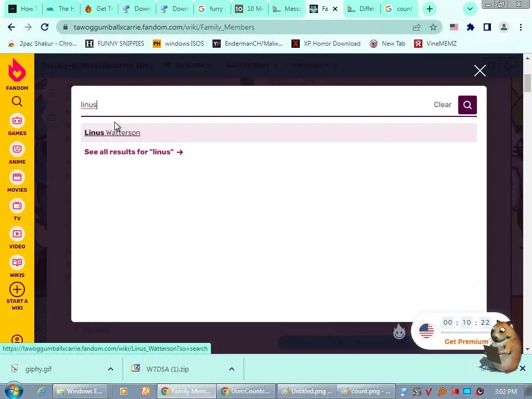The height and width of the screenshot is (399, 532).
Task: Click the flame icon near VPN widget
Action: (x=399, y=331)
